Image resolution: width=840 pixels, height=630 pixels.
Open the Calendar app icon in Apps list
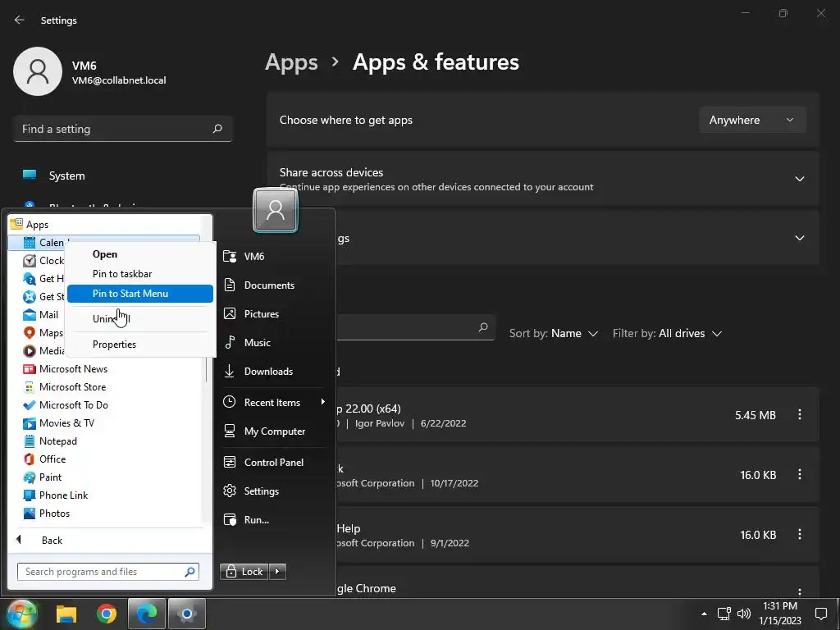(30, 243)
